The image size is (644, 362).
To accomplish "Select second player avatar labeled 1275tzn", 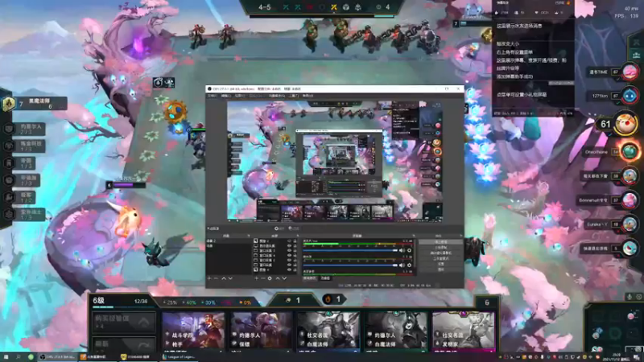I will [630, 96].
